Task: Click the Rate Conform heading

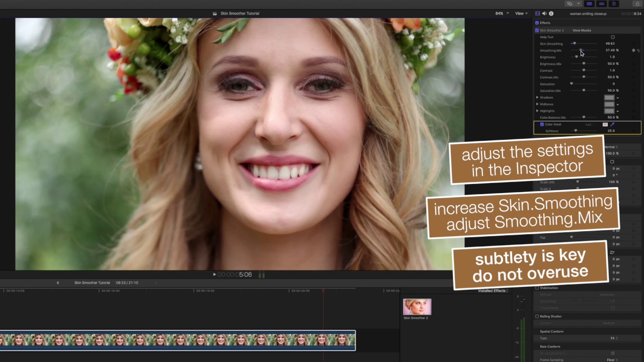Action: pos(550,346)
